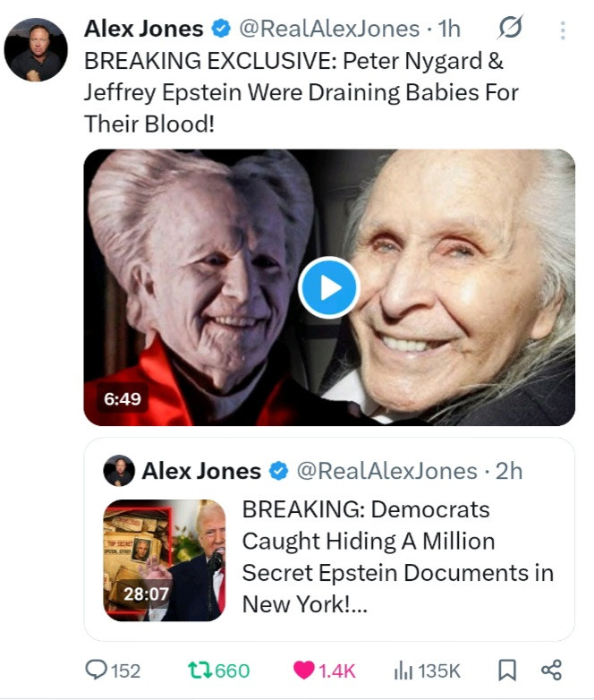This screenshot has height=700, width=594.
Task: Click the slashed circle Grok icon
Action: click(509, 30)
